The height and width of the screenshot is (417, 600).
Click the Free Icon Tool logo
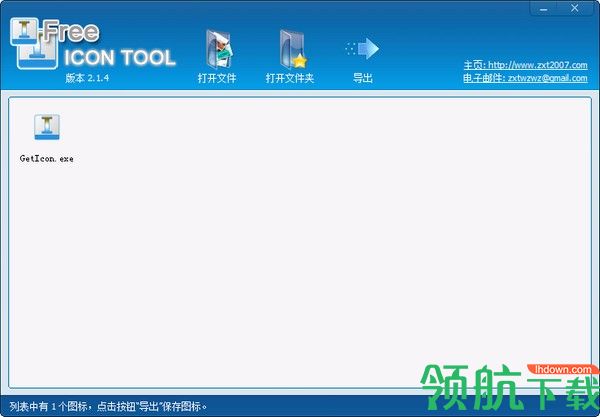pyautogui.click(x=92, y=44)
